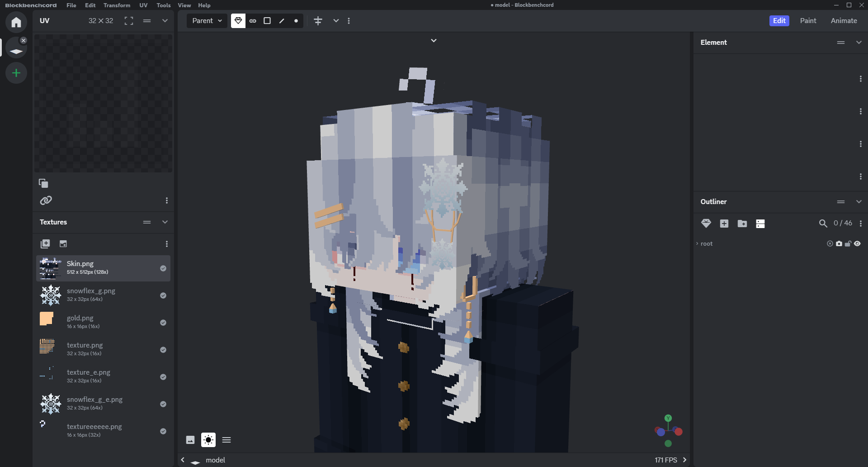Switch to the Animate mode
The width and height of the screenshot is (868, 467).
[x=844, y=21]
